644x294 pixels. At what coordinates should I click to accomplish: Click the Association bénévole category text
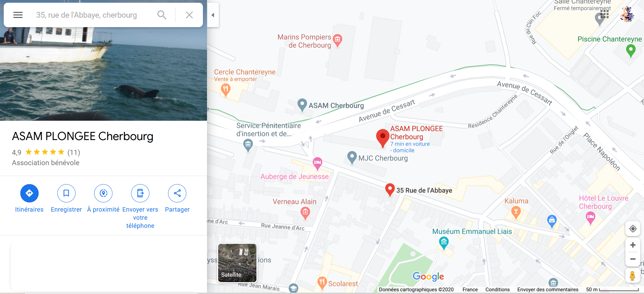click(x=46, y=163)
